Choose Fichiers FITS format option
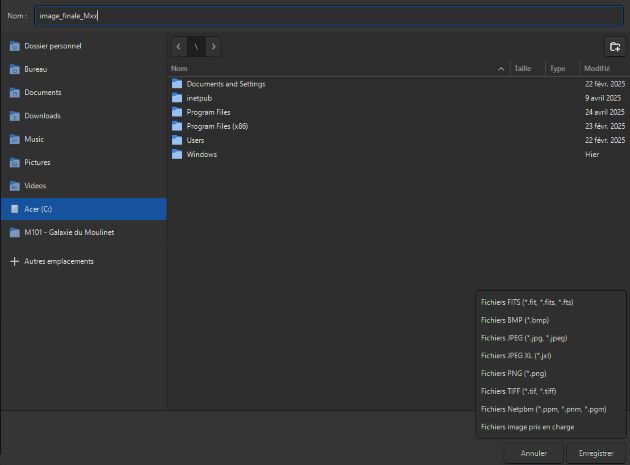Screen dimensions: 630x465 coord(527,302)
